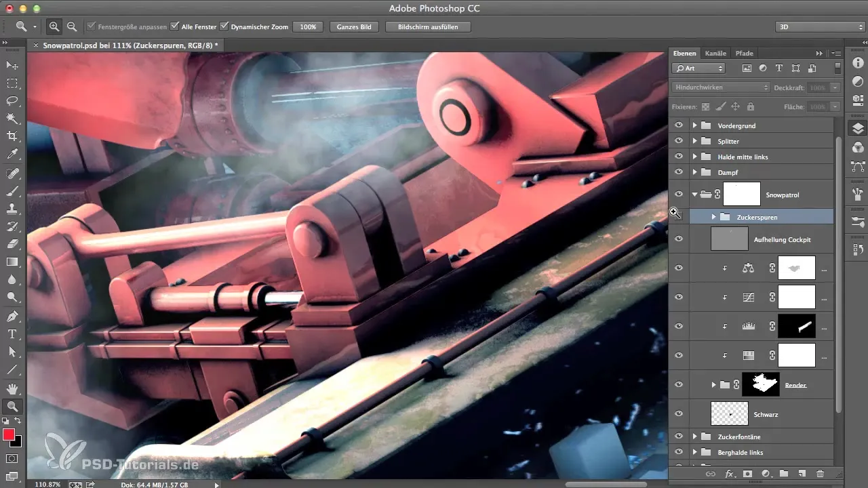Hide the Schwarz layer

coord(679,413)
